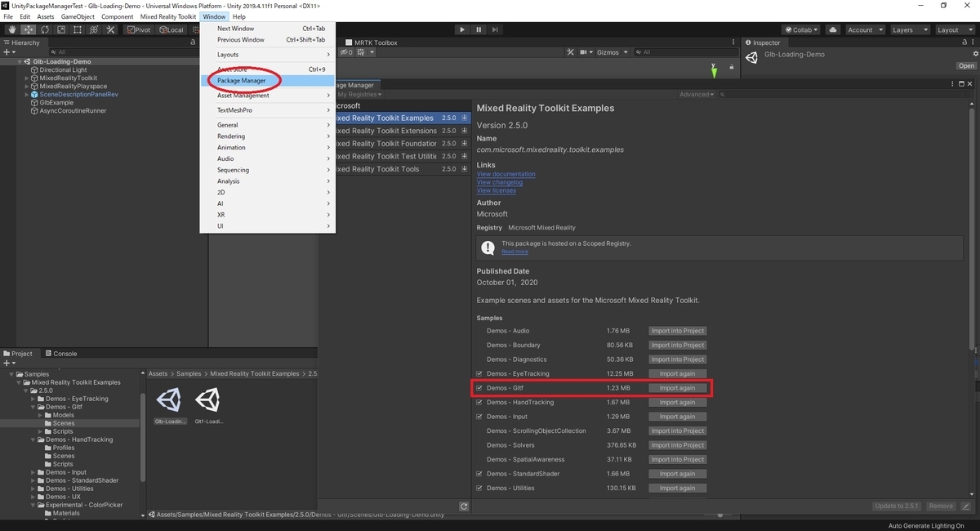Click download icon for Mixed Reality Toolkit Tools
The height and width of the screenshot is (531, 980).
(x=465, y=169)
